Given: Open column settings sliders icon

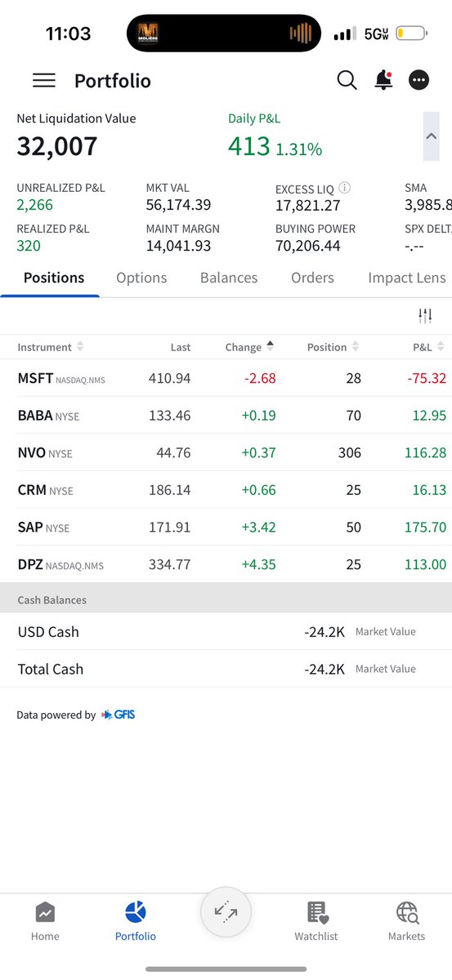Looking at the screenshot, I should [425, 315].
